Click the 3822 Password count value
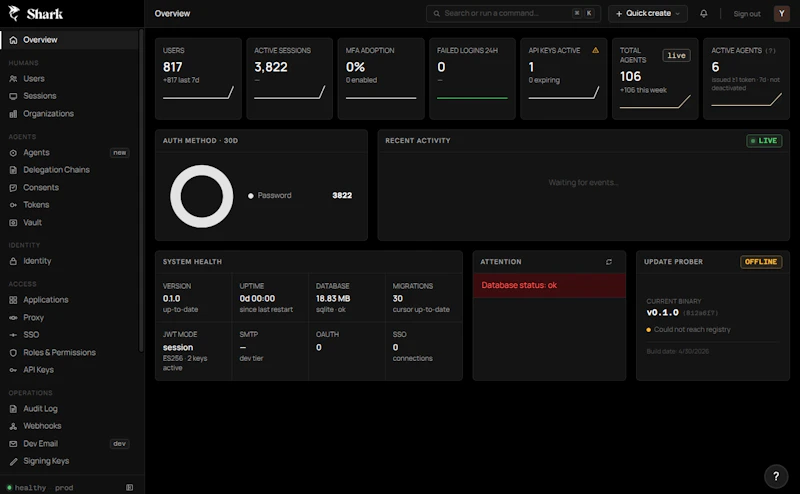This screenshot has height=494, width=800. pos(342,195)
